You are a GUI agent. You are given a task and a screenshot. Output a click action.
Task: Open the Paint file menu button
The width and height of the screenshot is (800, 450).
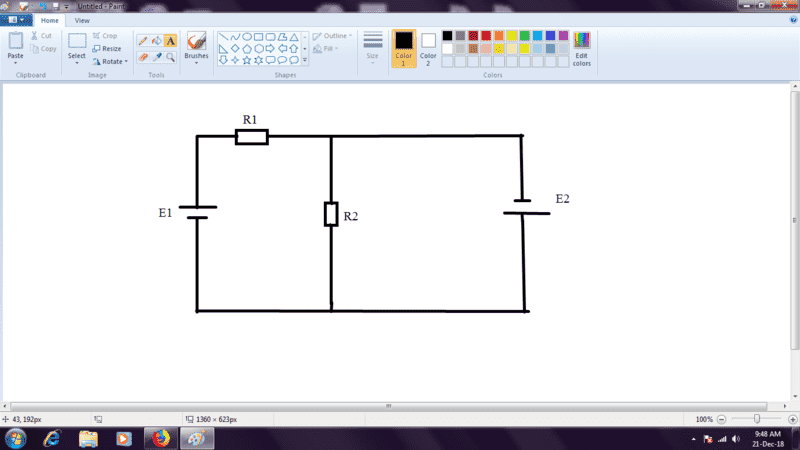click(17, 20)
